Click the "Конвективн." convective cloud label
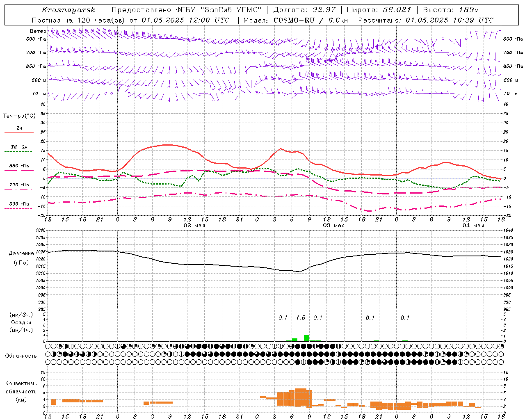 (21, 383)
